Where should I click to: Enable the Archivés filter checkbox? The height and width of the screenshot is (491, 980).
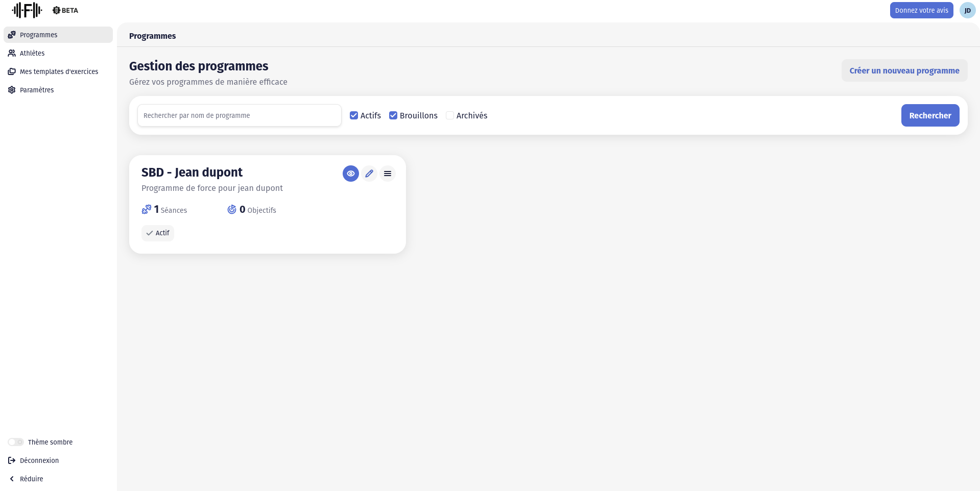coord(450,115)
